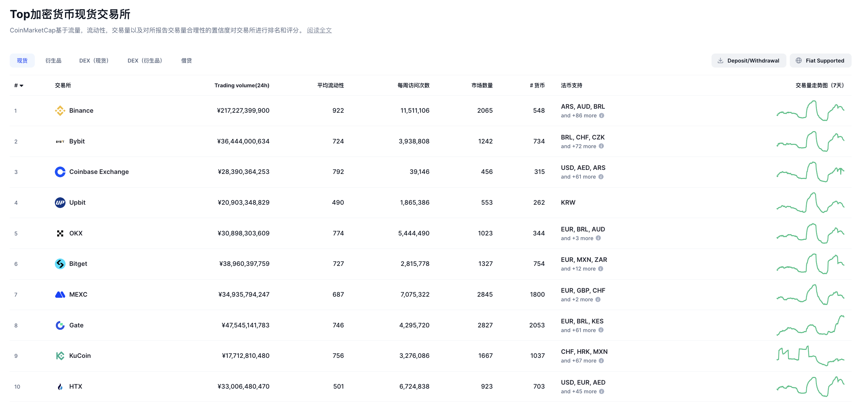
Task: Click info icon beside Bybit's +72 more
Action: pyautogui.click(x=601, y=146)
